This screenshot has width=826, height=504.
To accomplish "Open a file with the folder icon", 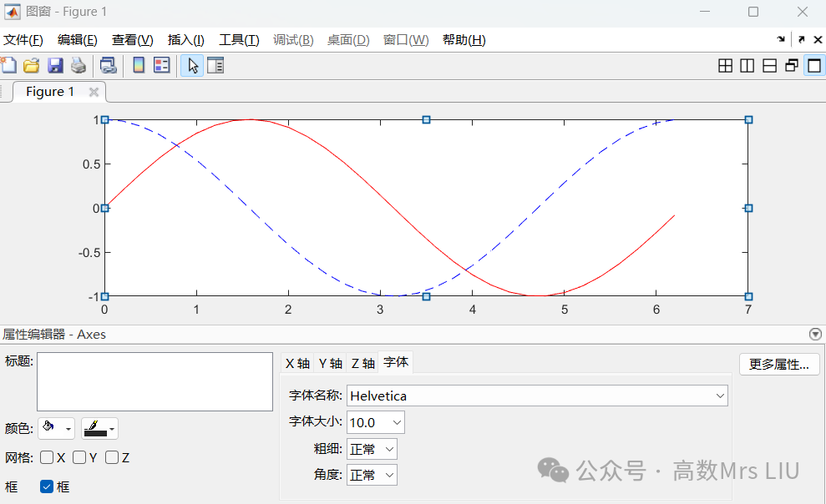I will tap(32, 65).
